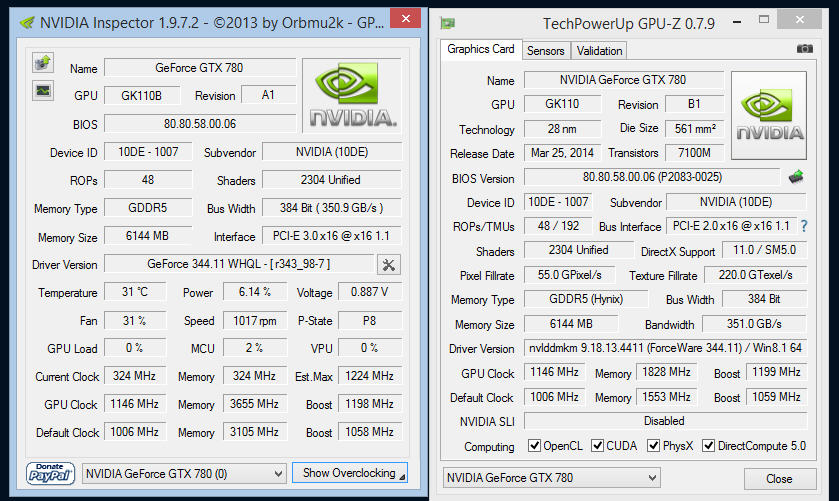Click the Revision B1 value in GPU-Z
This screenshot has height=501, width=839.
coord(695,104)
